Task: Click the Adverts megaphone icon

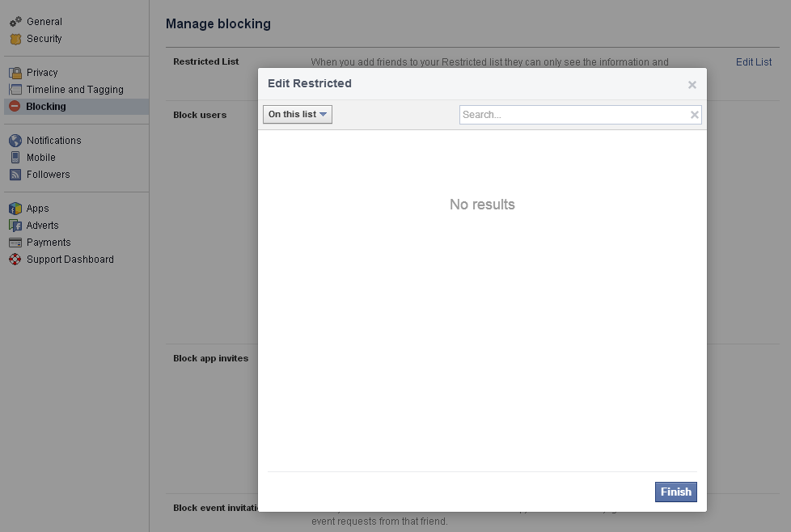Action: (15, 225)
